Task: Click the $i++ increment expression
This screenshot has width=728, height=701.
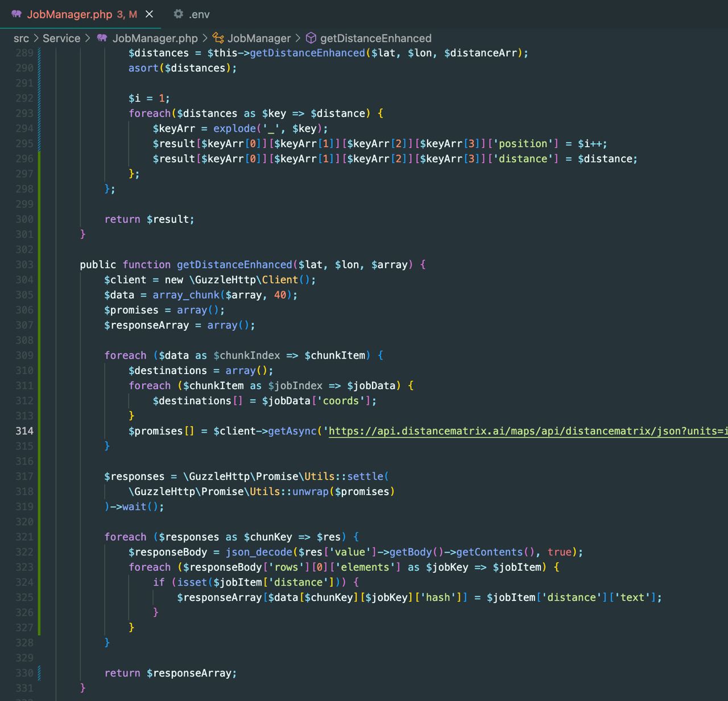Action: coord(590,143)
